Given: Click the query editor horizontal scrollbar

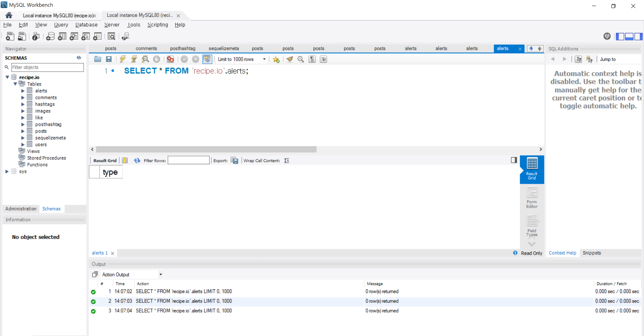Looking at the screenshot, I should pyautogui.click(x=206, y=149).
